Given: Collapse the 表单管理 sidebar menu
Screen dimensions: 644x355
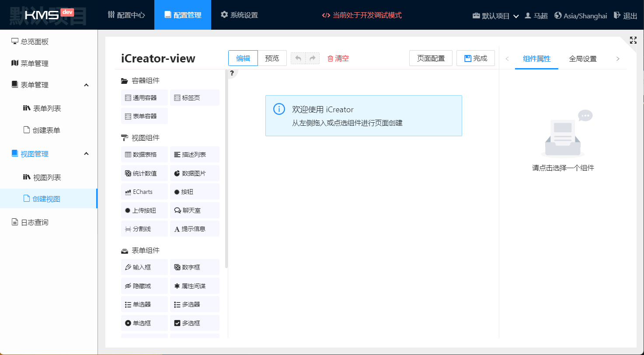Looking at the screenshot, I should click(x=86, y=85).
